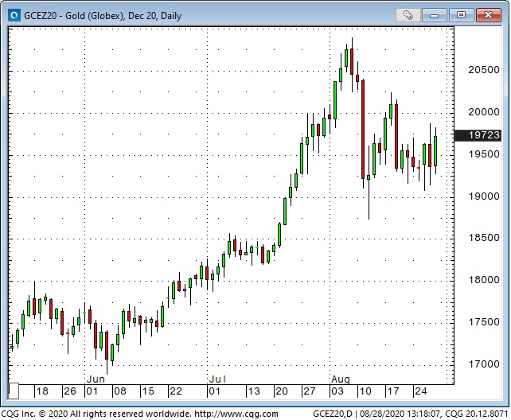Click the link chain icon button

[x=408, y=15]
